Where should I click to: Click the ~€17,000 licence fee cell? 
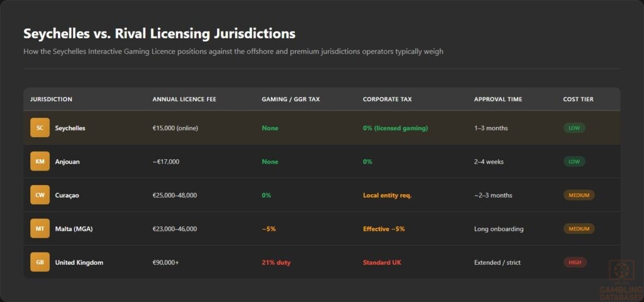tap(166, 162)
